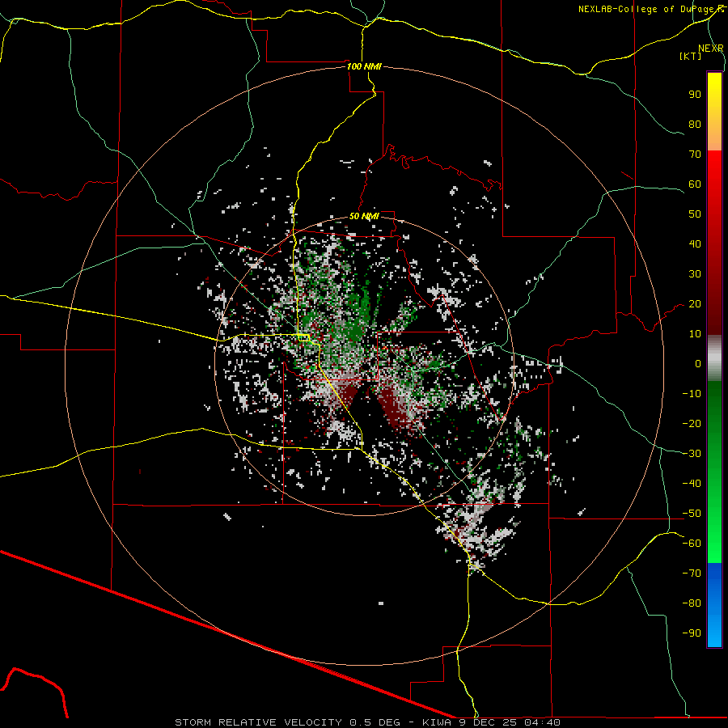Select the 40 value on velocity scale
The height and width of the screenshot is (728, 728).
[695, 243]
